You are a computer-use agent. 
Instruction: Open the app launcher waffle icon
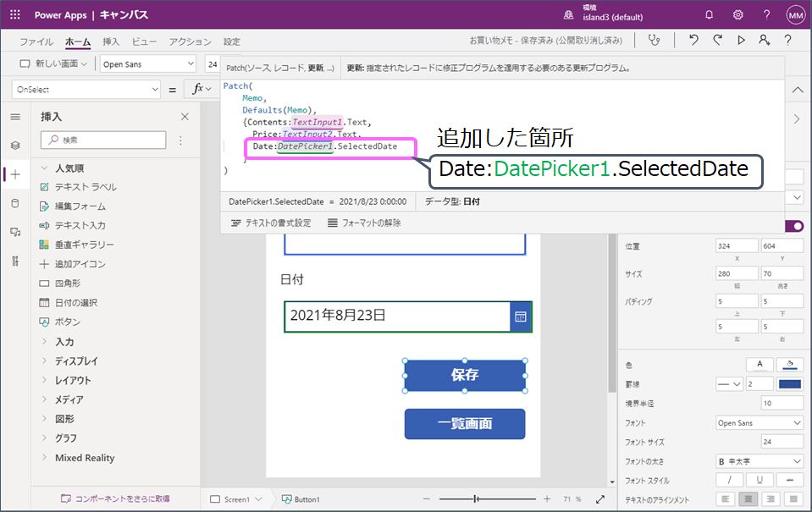[x=15, y=14]
